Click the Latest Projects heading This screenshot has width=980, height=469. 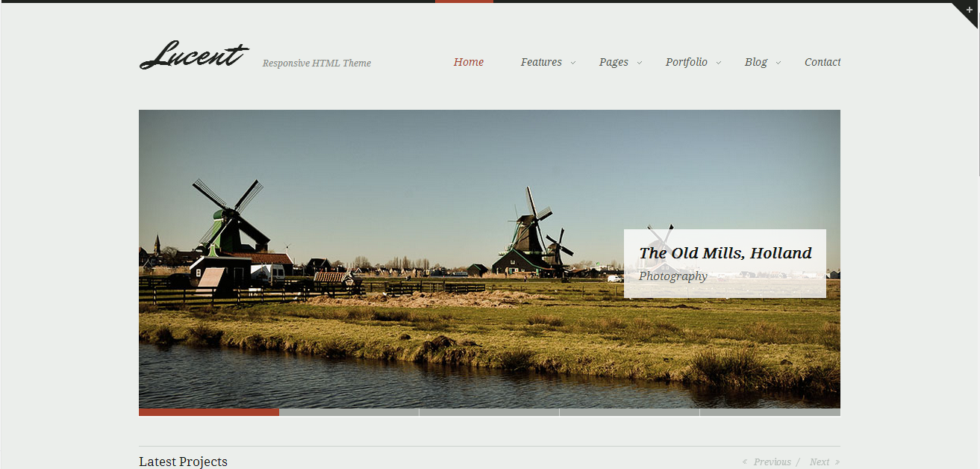click(x=183, y=462)
